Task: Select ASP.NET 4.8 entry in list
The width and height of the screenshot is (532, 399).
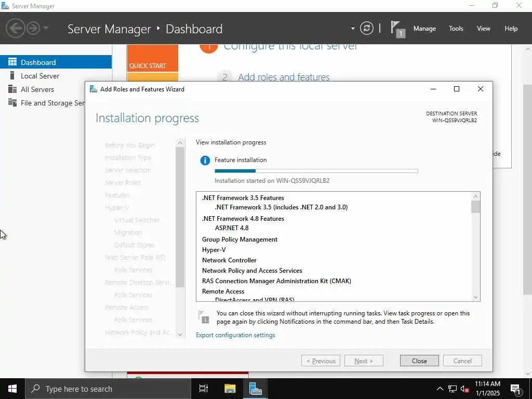Action: tap(232, 228)
